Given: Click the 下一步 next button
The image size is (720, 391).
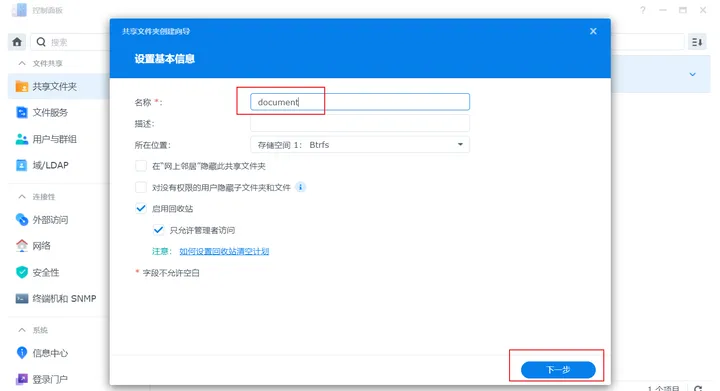Looking at the screenshot, I should 558,370.
